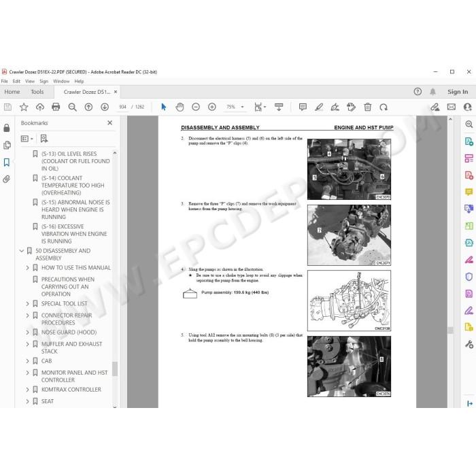Viewport: 476px width, 476px height.
Task: Close the Crawler Dozer document tab
Action: tap(116, 92)
